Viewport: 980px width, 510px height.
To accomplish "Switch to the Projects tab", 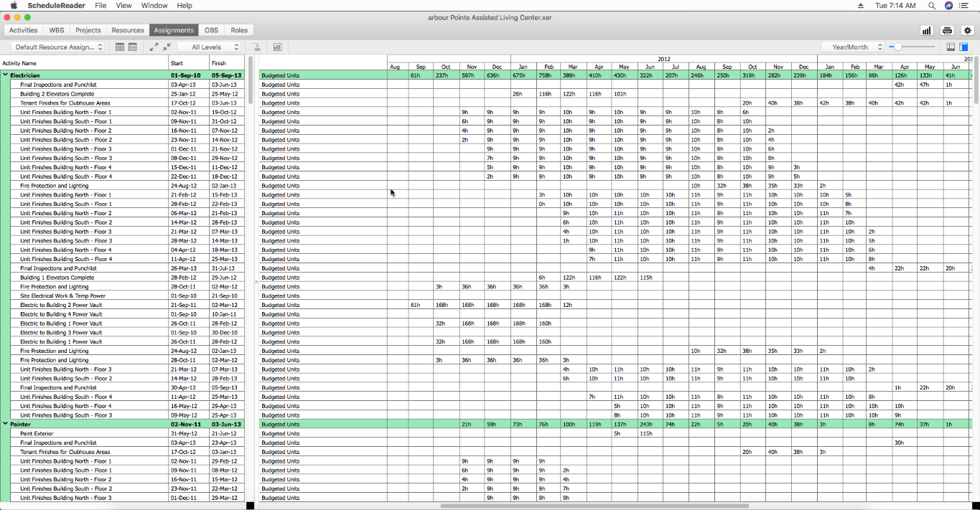I will (x=88, y=30).
